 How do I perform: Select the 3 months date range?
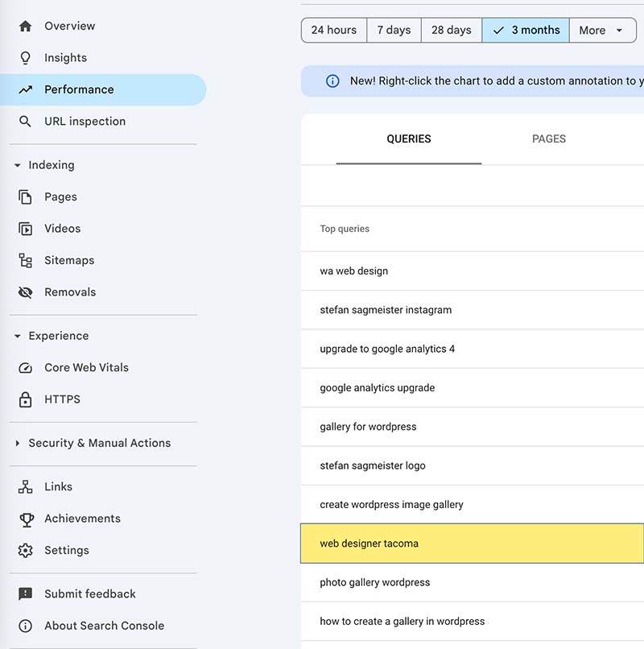tap(525, 30)
